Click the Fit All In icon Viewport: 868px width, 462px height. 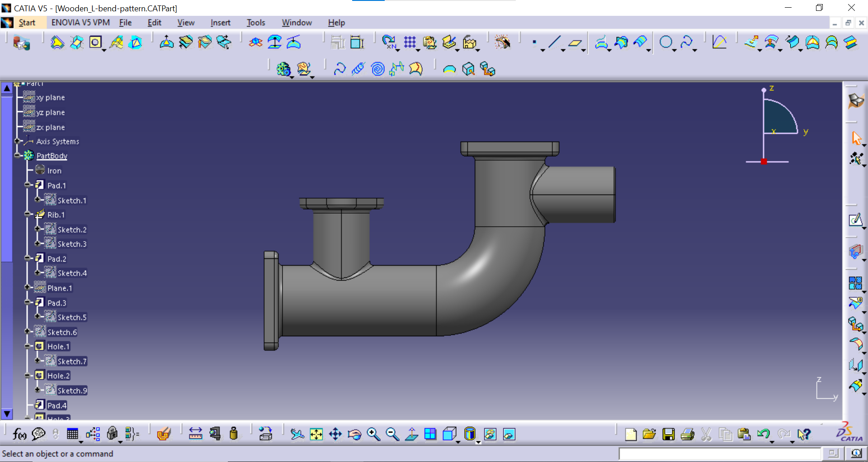click(316, 434)
